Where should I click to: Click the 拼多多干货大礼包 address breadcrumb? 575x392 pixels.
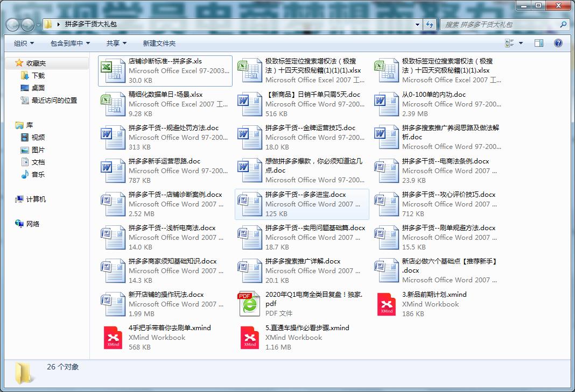(90, 24)
